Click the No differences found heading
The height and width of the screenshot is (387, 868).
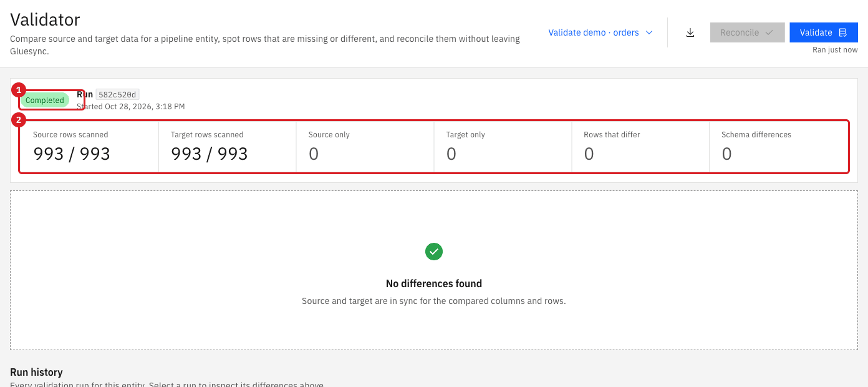click(434, 283)
